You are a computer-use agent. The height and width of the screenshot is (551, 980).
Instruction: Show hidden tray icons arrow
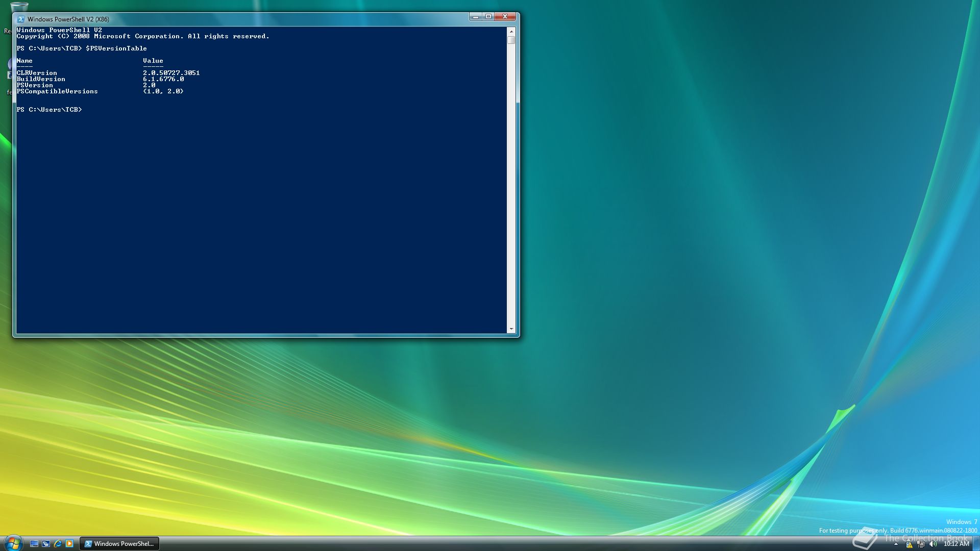click(x=896, y=544)
